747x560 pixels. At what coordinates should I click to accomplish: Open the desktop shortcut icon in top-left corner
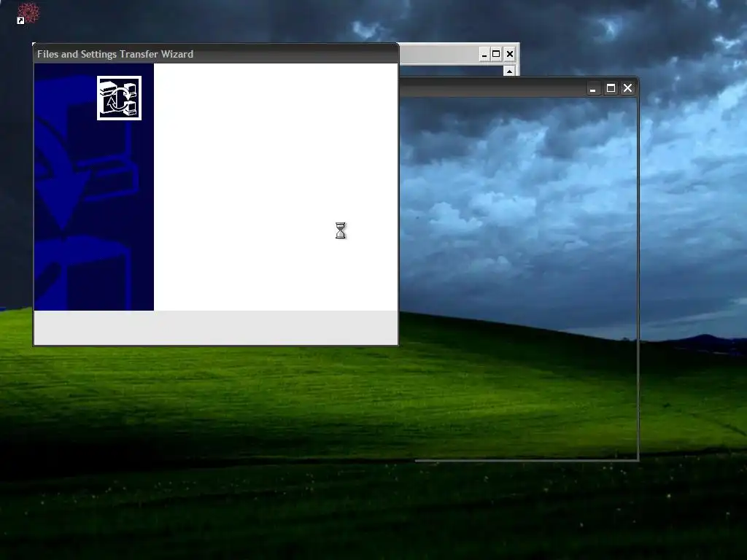click(28, 13)
